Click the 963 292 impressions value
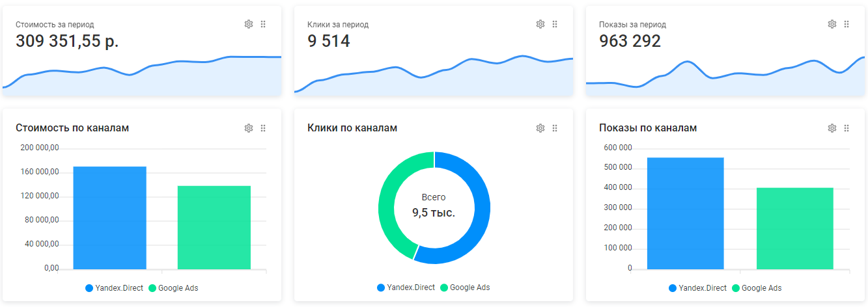This screenshot has width=868, height=307. [630, 41]
